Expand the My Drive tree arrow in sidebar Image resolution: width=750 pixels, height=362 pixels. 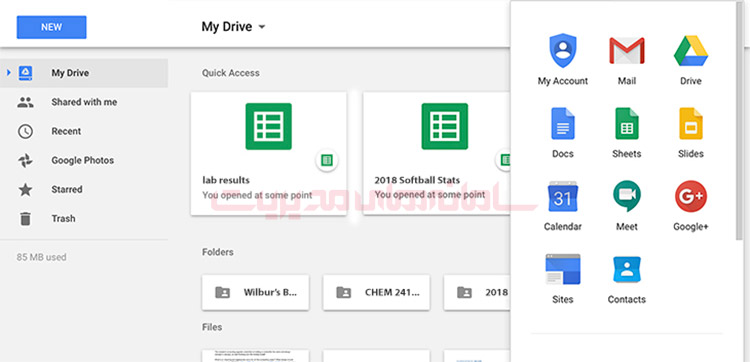click(9, 73)
